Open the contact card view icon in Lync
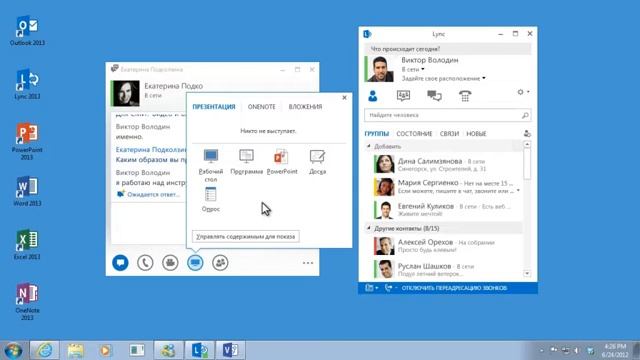Image resolution: width=640 pixels, height=360 pixels. pos(403,96)
